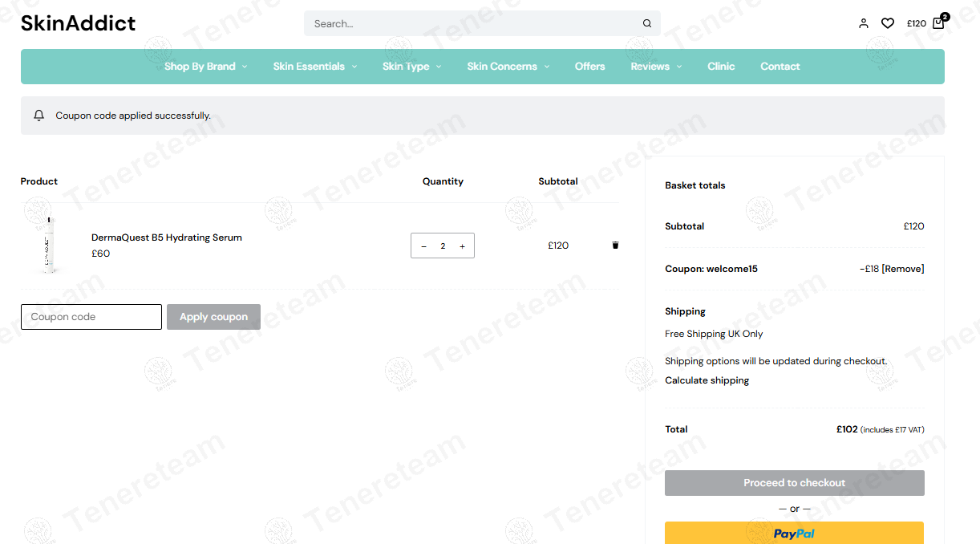Delete the serum using trash icon
The width and height of the screenshot is (980, 544).
pyautogui.click(x=615, y=245)
